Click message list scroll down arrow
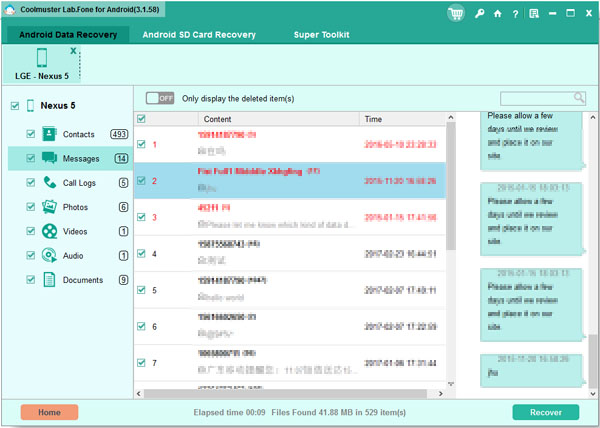The image size is (600, 428). [x=451, y=384]
